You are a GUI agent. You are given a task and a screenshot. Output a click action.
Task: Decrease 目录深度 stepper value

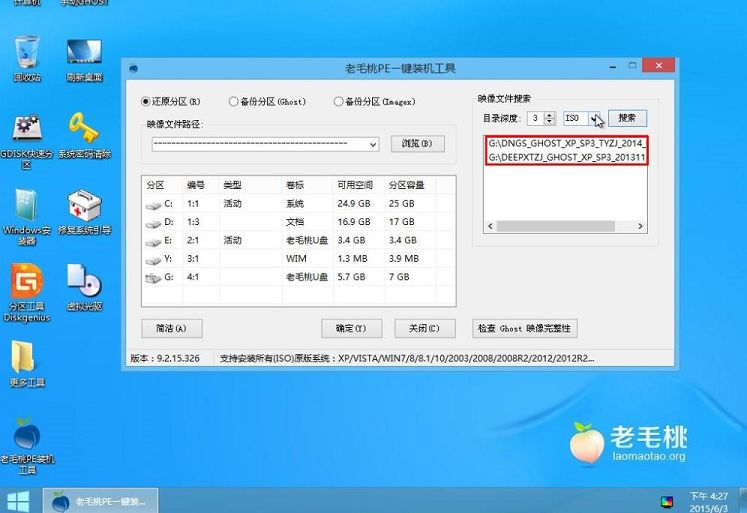pyautogui.click(x=550, y=121)
